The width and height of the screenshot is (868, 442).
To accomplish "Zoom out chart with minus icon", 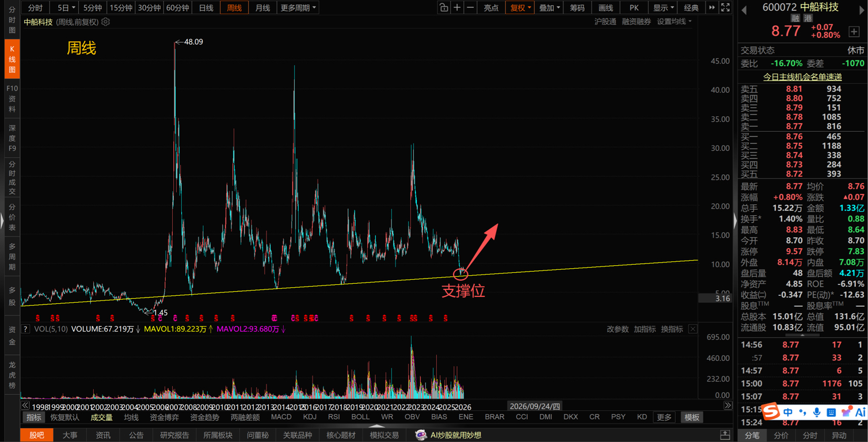I will [x=470, y=7].
